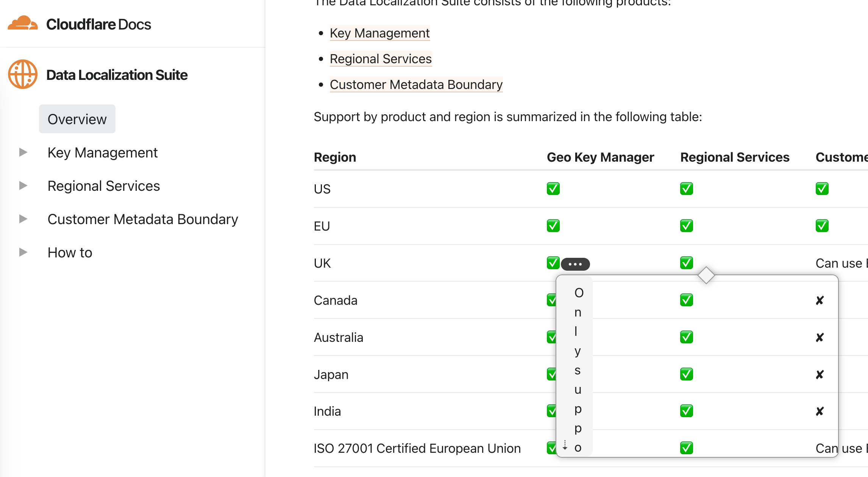The height and width of the screenshot is (477, 868).
Task: Click the X mark in India row
Action: click(820, 412)
